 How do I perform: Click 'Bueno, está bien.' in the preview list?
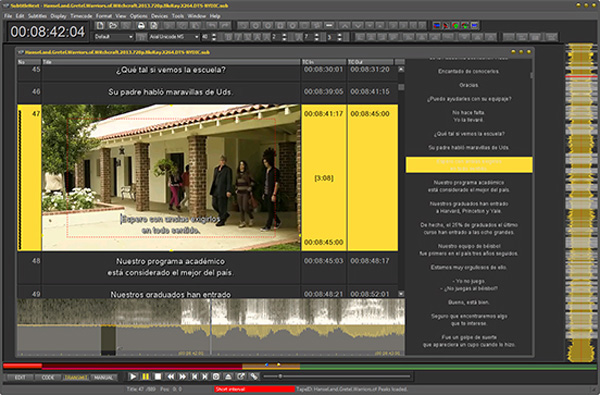coord(468,302)
